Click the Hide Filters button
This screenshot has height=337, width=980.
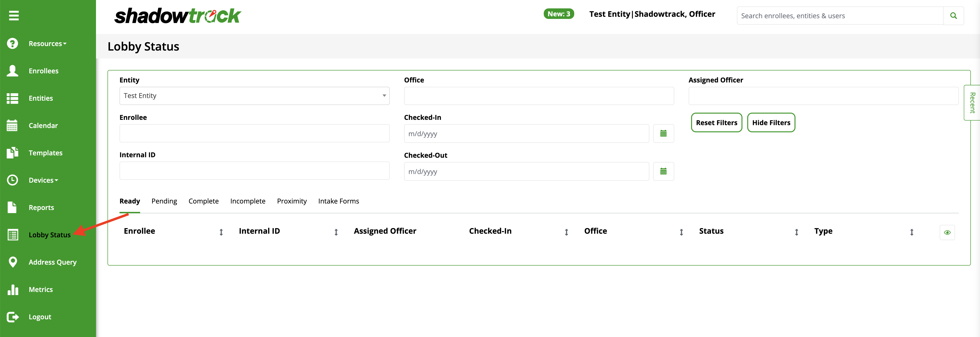pos(771,123)
